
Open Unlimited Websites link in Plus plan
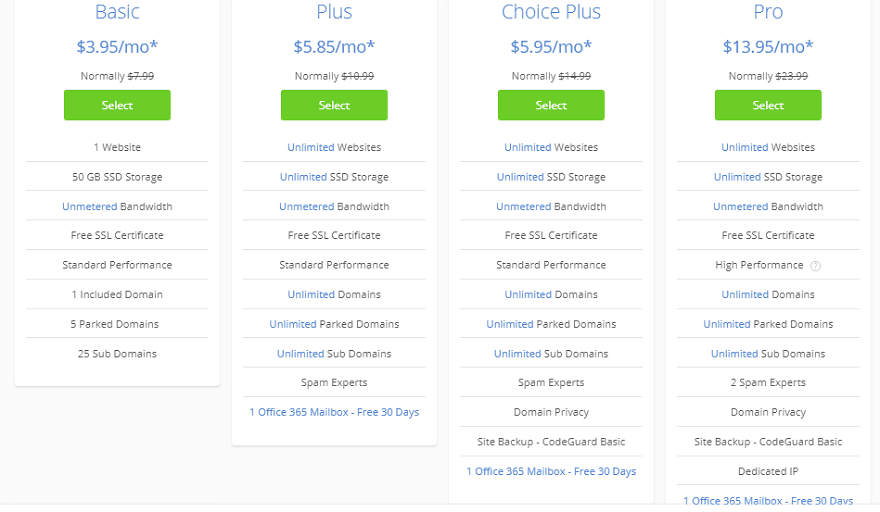[x=311, y=147]
